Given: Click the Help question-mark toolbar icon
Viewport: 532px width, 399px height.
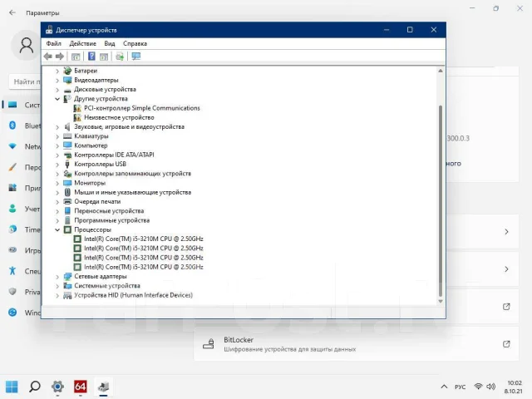Looking at the screenshot, I should (91, 57).
